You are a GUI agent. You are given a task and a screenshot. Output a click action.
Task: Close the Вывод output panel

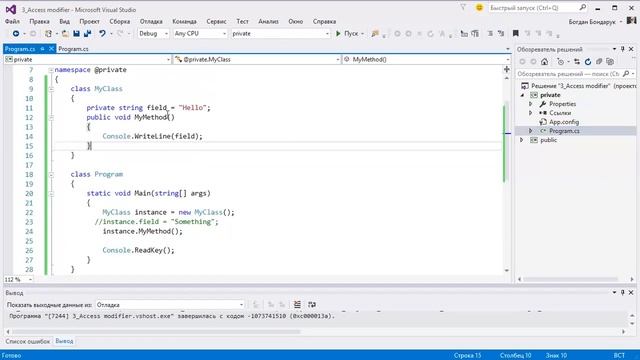point(631,293)
